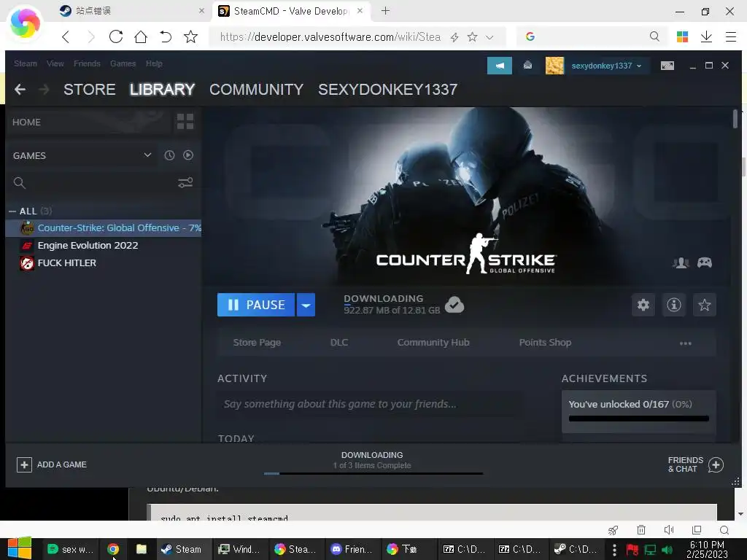Open the Friends menu
Viewport: 747px width, 560px height.
[x=87, y=63]
